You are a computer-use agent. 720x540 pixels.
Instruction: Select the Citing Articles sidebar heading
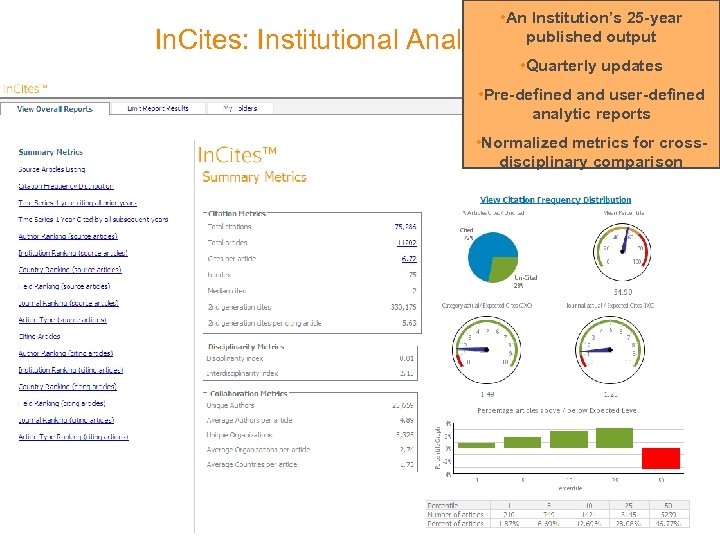(x=39, y=336)
